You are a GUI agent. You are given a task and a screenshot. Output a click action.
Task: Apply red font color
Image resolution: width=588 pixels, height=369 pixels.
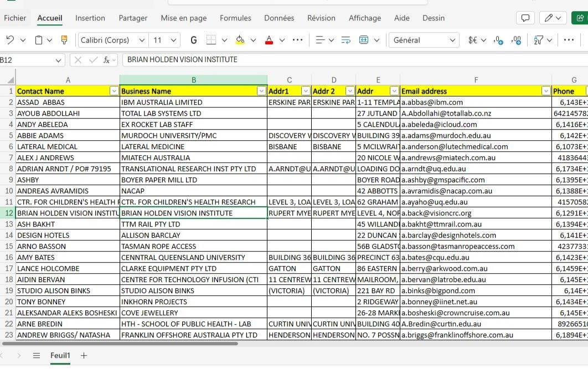point(269,40)
